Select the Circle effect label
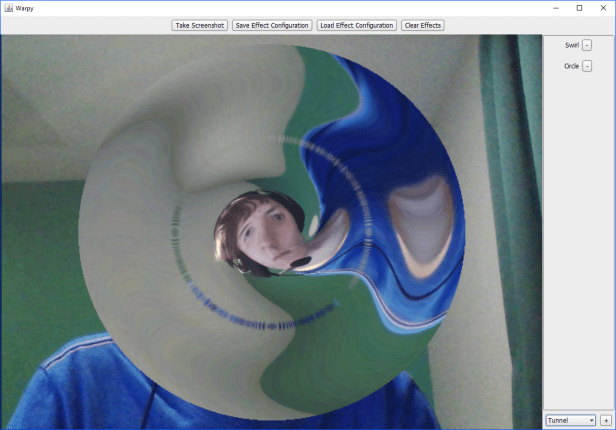Screen dimensions: 616x430 pyautogui.click(x=572, y=66)
